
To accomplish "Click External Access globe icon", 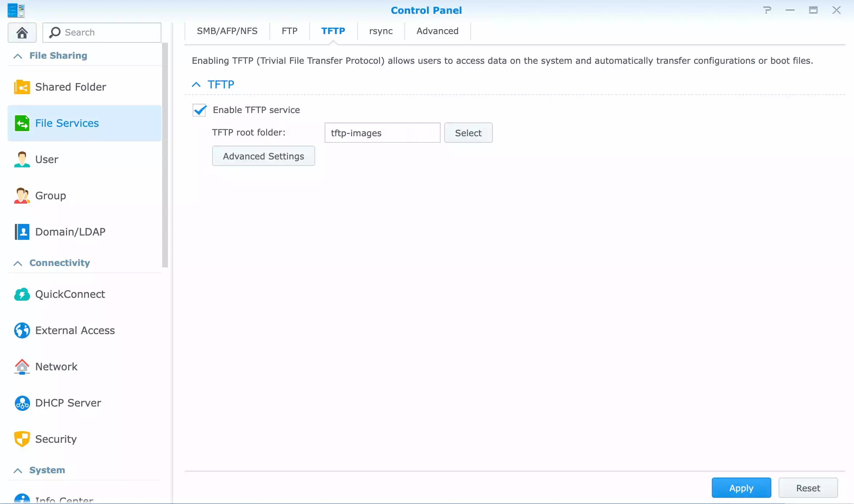I will 22,330.
